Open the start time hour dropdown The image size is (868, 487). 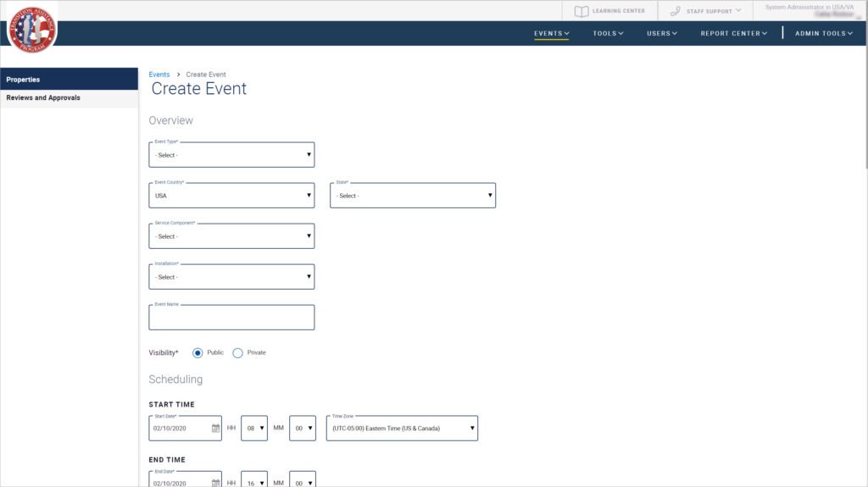(x=254, y=429)
